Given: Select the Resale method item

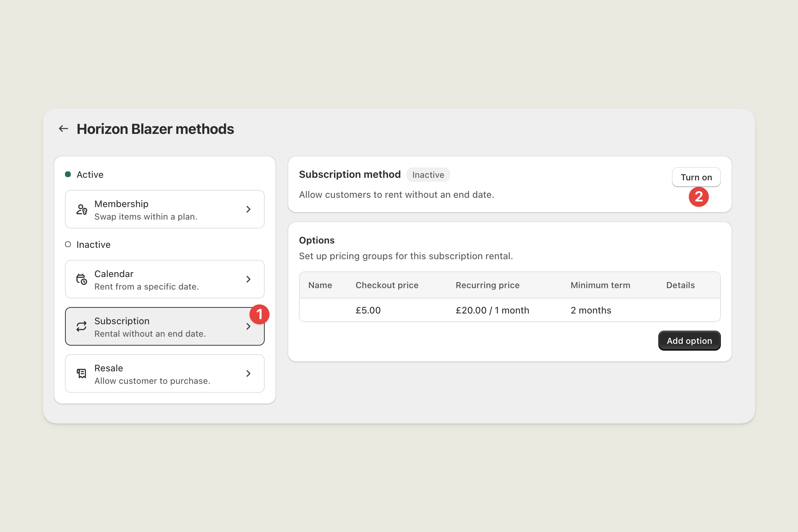Looking at the screenshot, I should (164, 373).
